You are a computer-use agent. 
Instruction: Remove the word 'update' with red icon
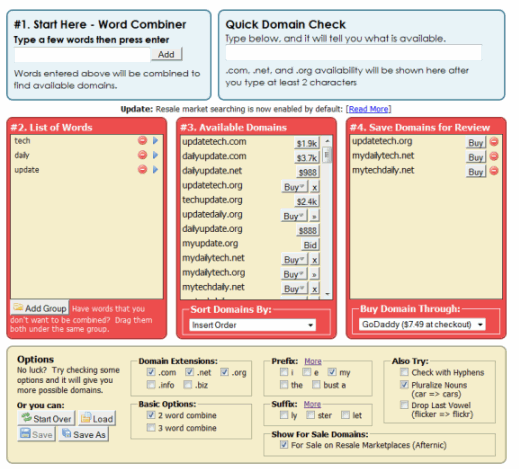pyautogui.click(x=142, y=169)
